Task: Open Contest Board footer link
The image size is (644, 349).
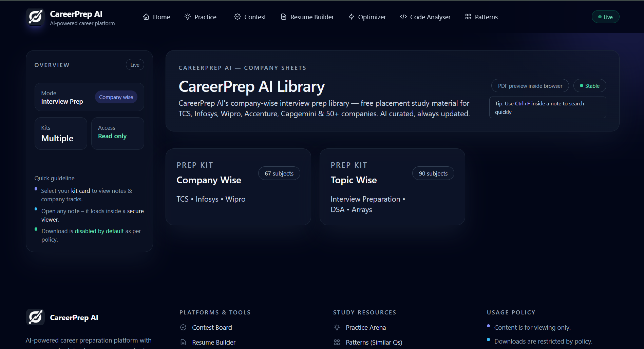Action: pos(212,328)
